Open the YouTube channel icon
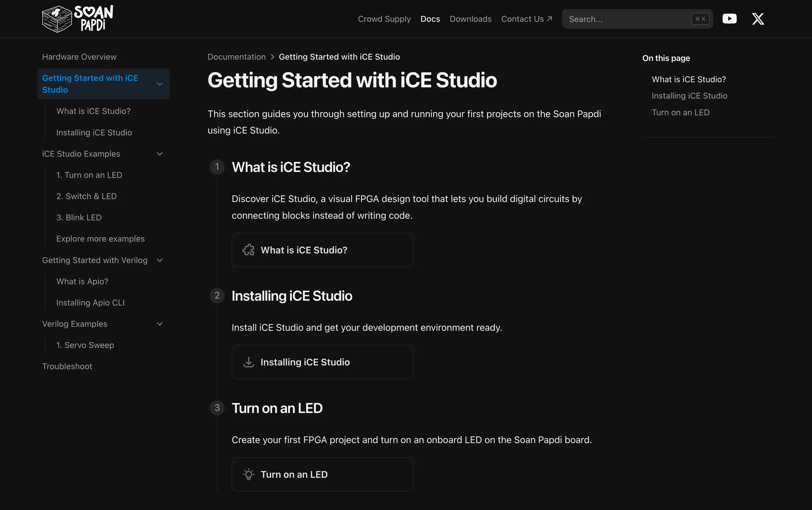This screenshot has width=812, height=510. [x=729, y=19]
